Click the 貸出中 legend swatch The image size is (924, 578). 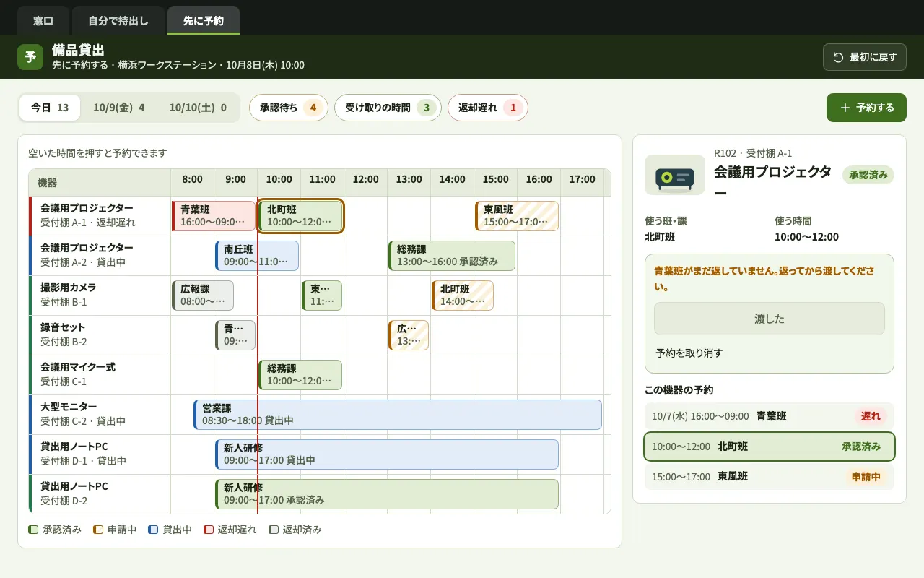(x=153, y=530)
